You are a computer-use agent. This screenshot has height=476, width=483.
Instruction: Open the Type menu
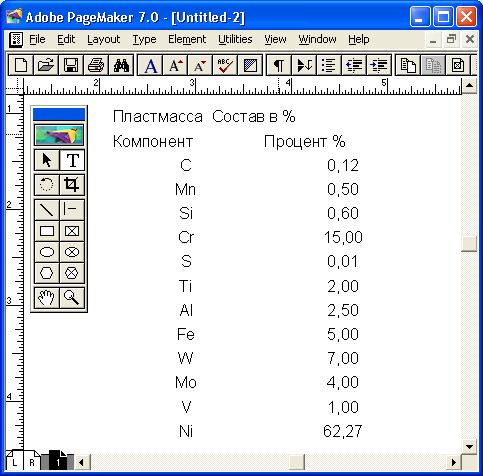click(144, 39)
